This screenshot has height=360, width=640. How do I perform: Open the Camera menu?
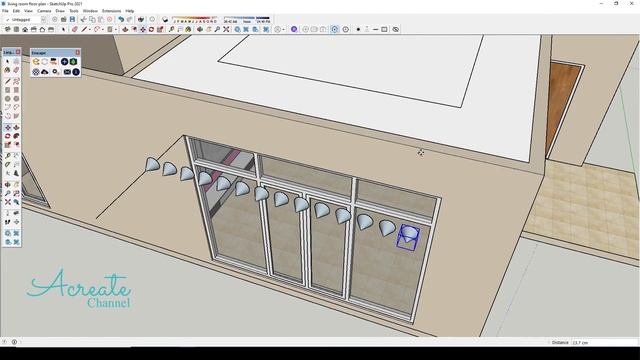(44, 11)
